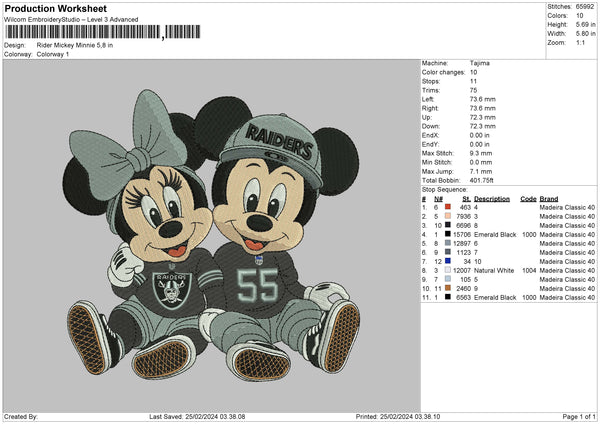Click the EndX value '0.00 in'
Viewport: 600px width, 424px height.
pos(479,135)
